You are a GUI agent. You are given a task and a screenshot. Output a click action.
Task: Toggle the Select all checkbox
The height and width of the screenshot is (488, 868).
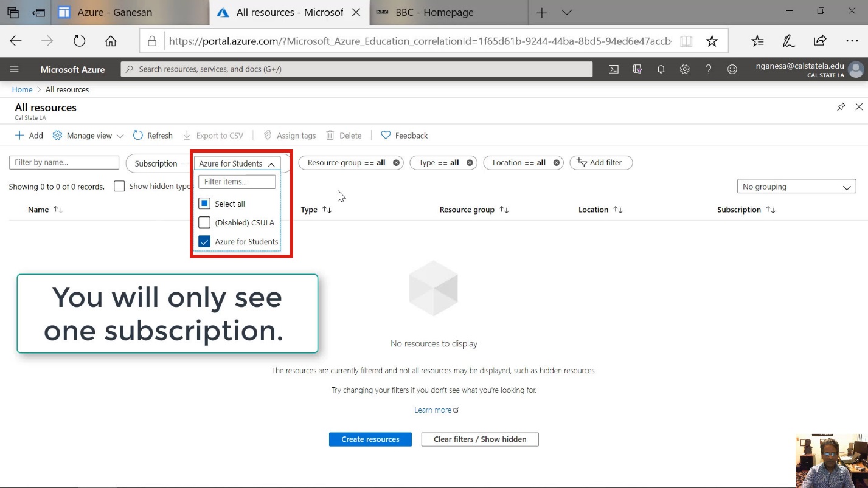coord(204,204)
